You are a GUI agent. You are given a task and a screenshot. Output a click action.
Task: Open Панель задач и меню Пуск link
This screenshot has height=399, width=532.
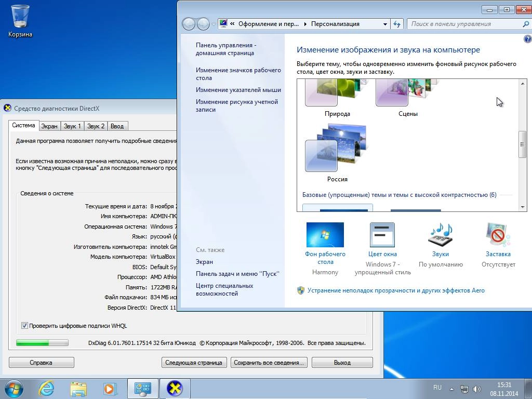coord(237,274)
